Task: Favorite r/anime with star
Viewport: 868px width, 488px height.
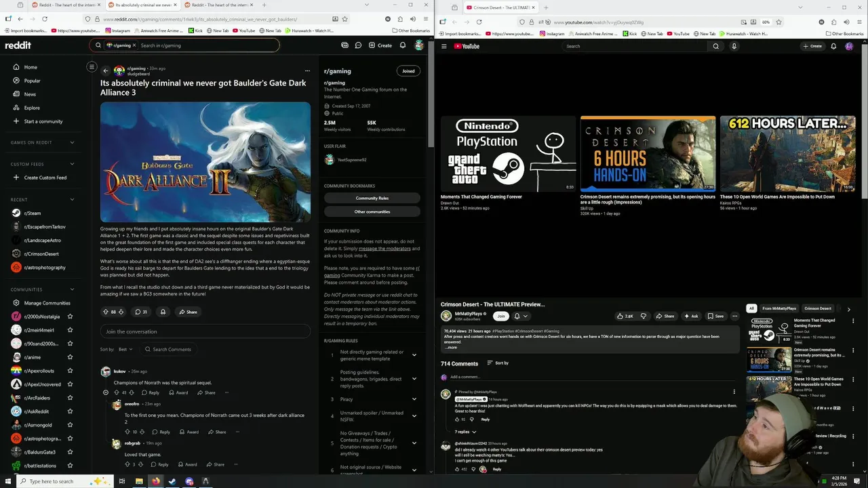Action: pyautogui.click(x=70, y=357)
